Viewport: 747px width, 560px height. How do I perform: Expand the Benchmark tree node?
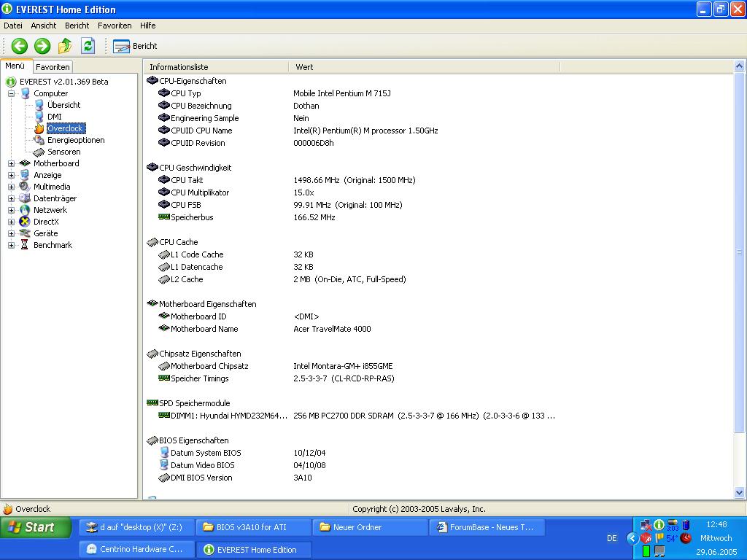point(12,245)
